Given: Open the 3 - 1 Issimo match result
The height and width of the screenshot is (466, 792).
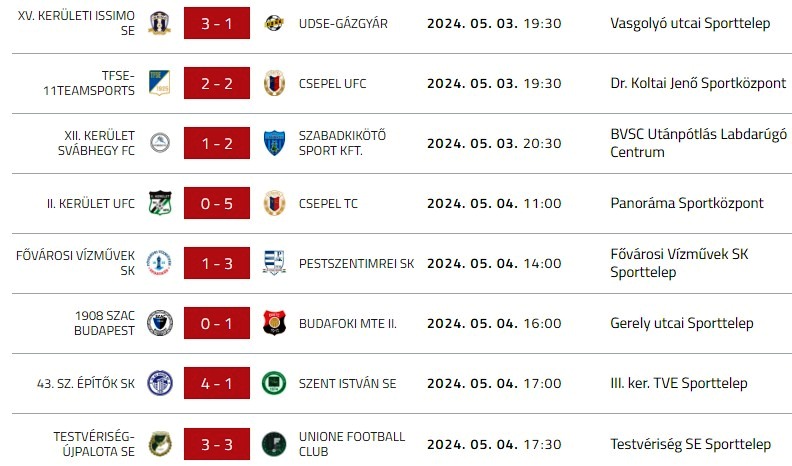Looking at the screenshot, I should pos(216,23).
